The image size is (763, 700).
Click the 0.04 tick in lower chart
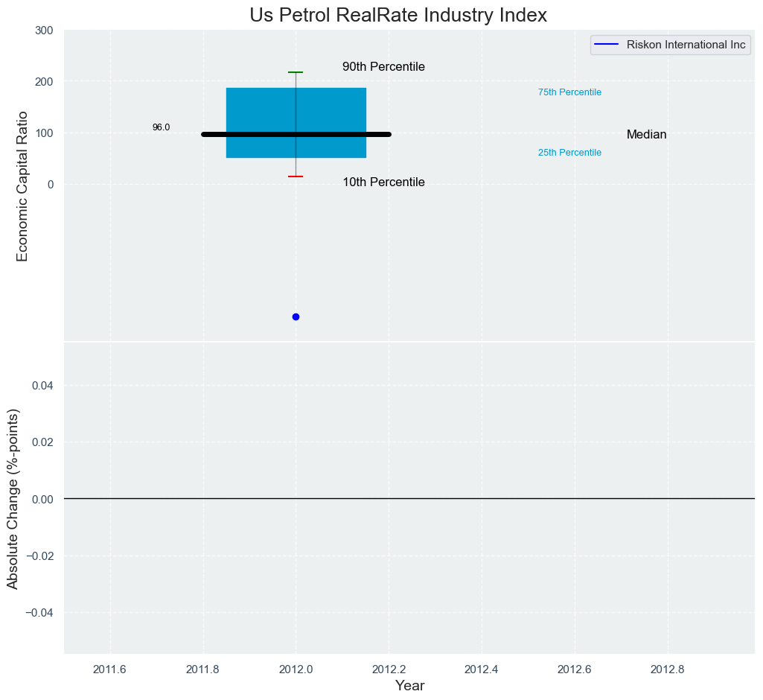coord(44,385)
